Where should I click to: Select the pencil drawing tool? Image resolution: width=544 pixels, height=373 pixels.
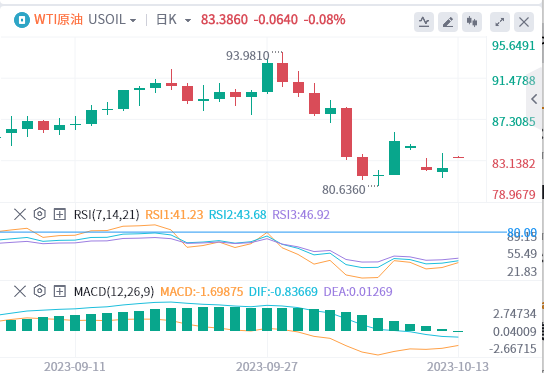tap(448, 22)
